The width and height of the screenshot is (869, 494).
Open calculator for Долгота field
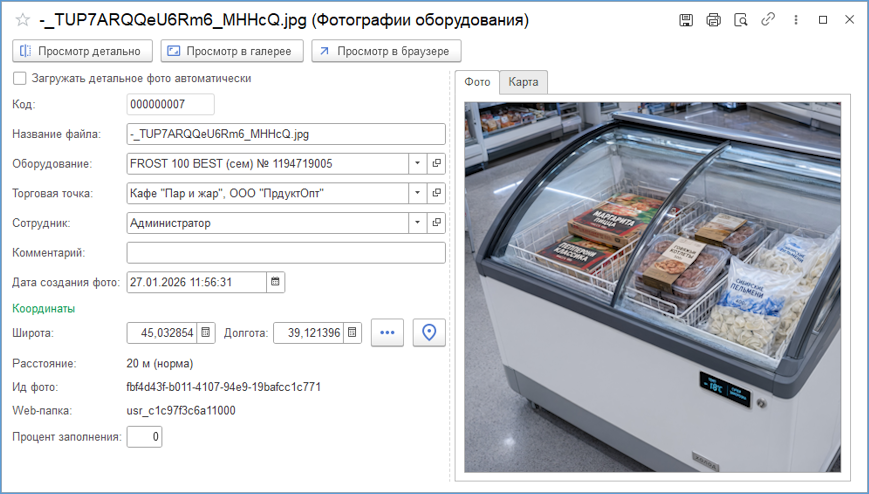pos(352,333)
